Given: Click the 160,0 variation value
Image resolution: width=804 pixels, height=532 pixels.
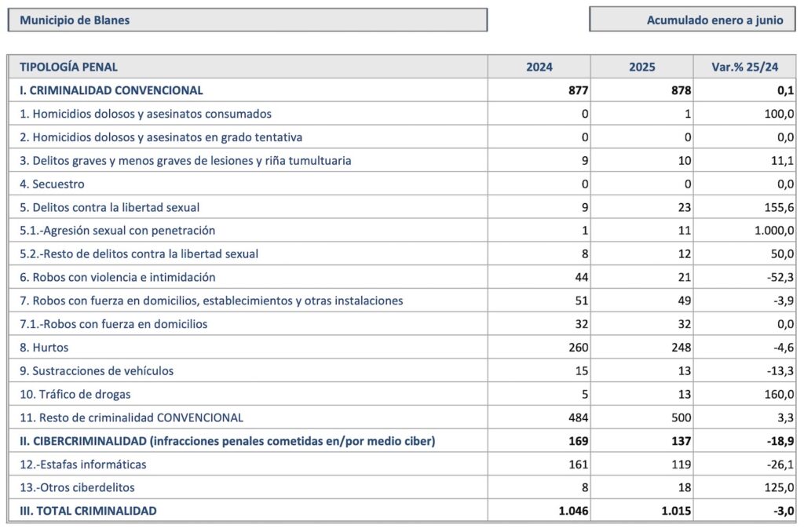Looking at the screenshot, I should tap(780, 395).
